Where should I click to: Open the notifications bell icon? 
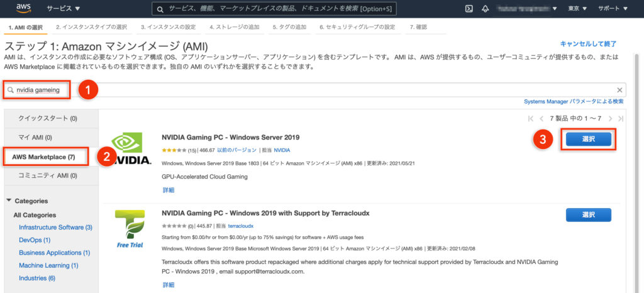[x=486, y=9]
